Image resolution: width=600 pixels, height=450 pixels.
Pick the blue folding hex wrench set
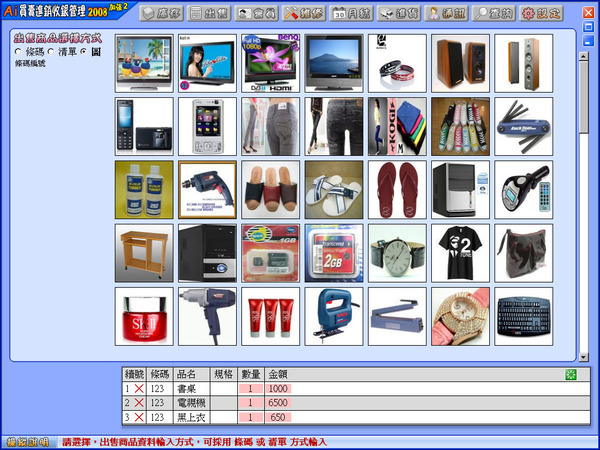(x=523, y=127)
